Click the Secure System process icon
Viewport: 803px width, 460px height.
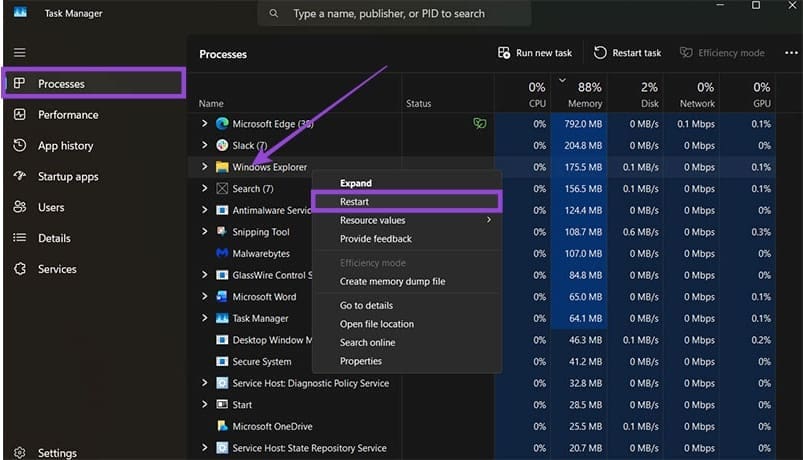(222, 361)
